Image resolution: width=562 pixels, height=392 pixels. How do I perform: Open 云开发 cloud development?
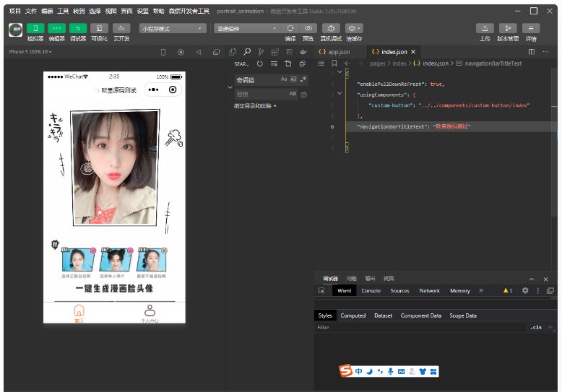pos(121,28)
